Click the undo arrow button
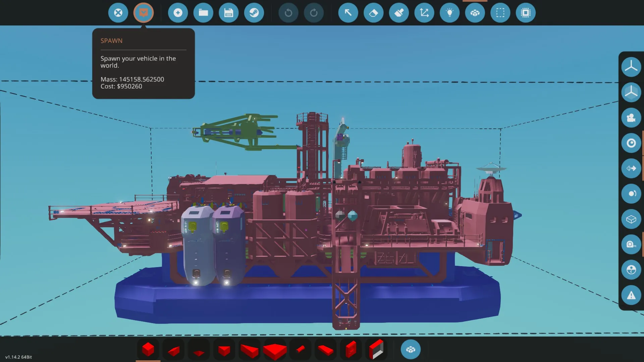This screenshot has height=362, width=644. point(288,13)
